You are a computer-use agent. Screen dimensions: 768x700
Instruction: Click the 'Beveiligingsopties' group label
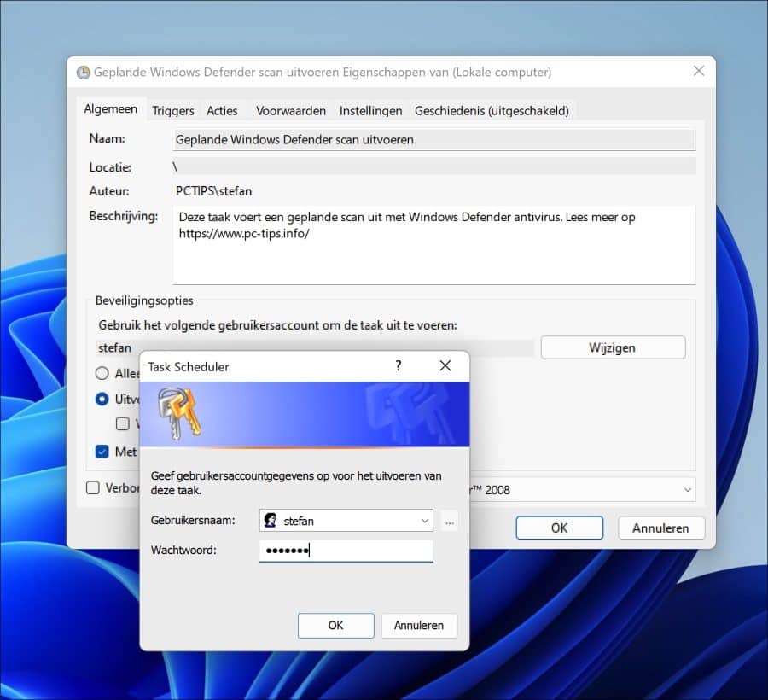(144, 300)
